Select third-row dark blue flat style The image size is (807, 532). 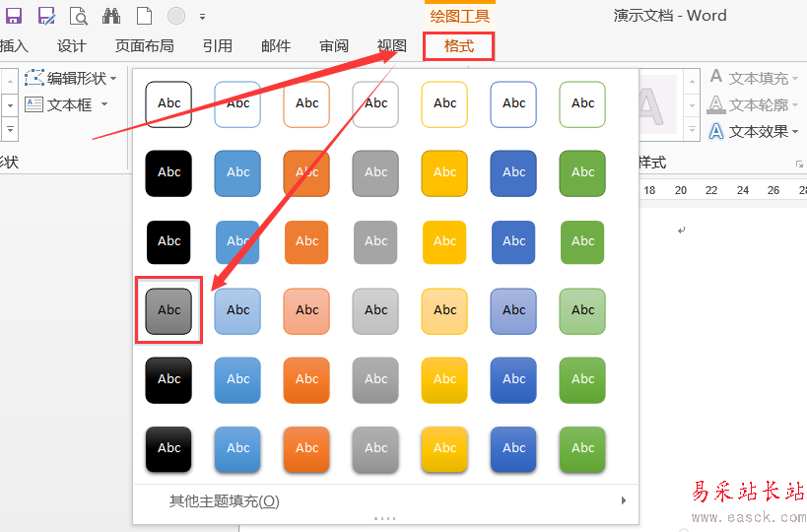click(513, 242)
